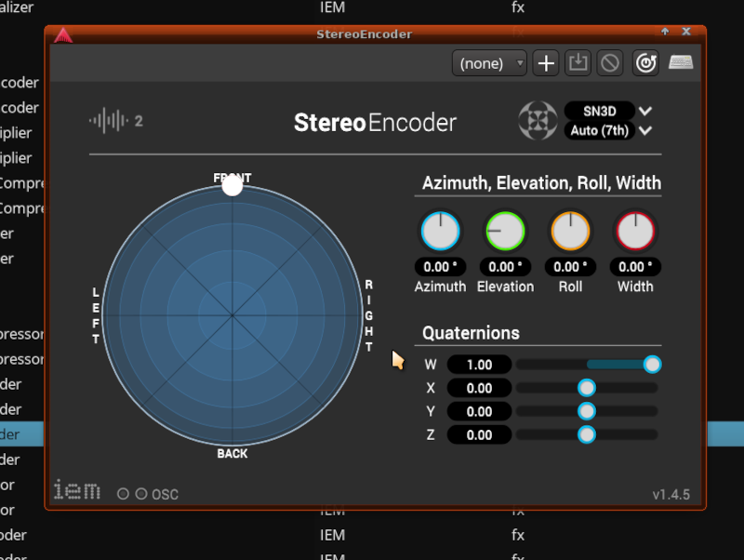Open the (none) preset dropdown
Screen dimensions: 744x560
[490, 63]
